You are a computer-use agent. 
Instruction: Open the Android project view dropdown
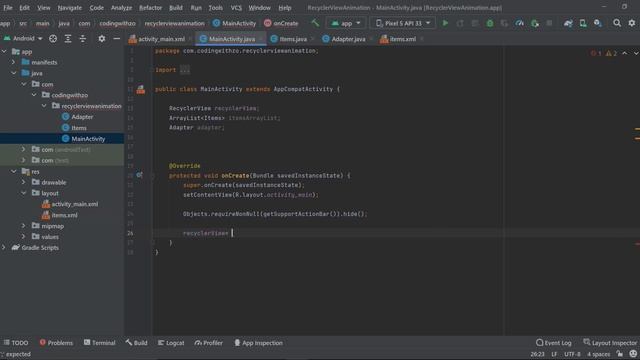(23, 39)
